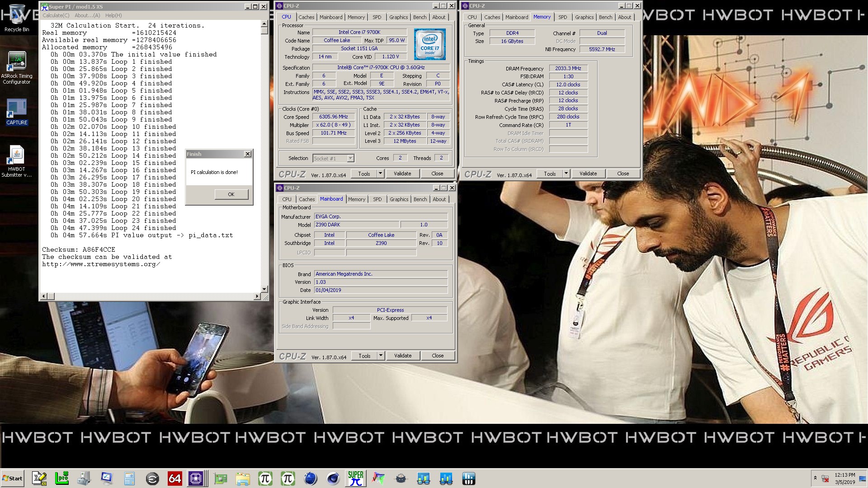Open the grey cat-face taskbar icon

point(401,479)
